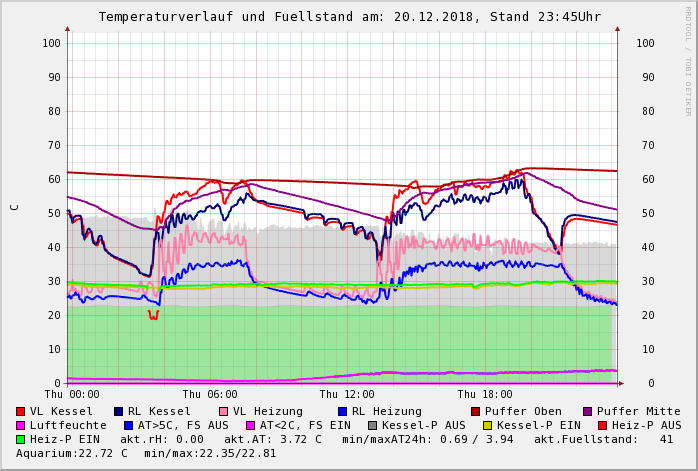This screenshot has height=471, width=698.
Task: Select the gray Kessel-P AUS swatch
Action: point(372,426)
